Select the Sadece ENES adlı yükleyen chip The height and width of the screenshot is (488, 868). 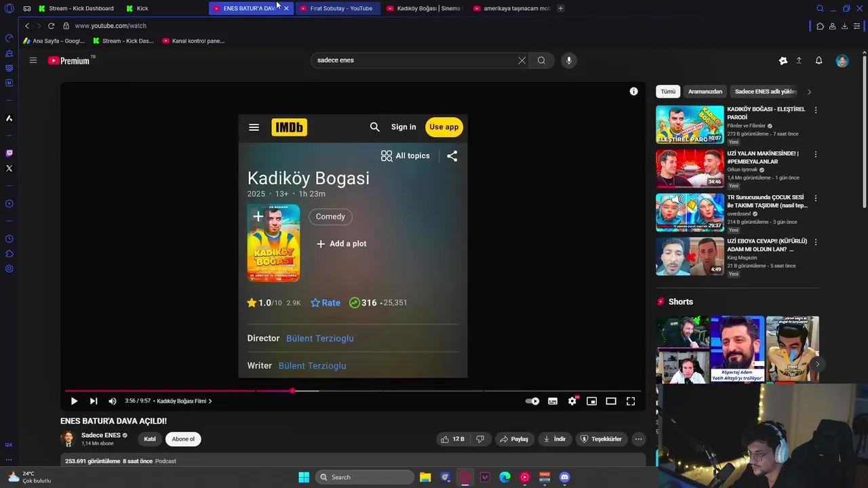(x=766, y=91)
